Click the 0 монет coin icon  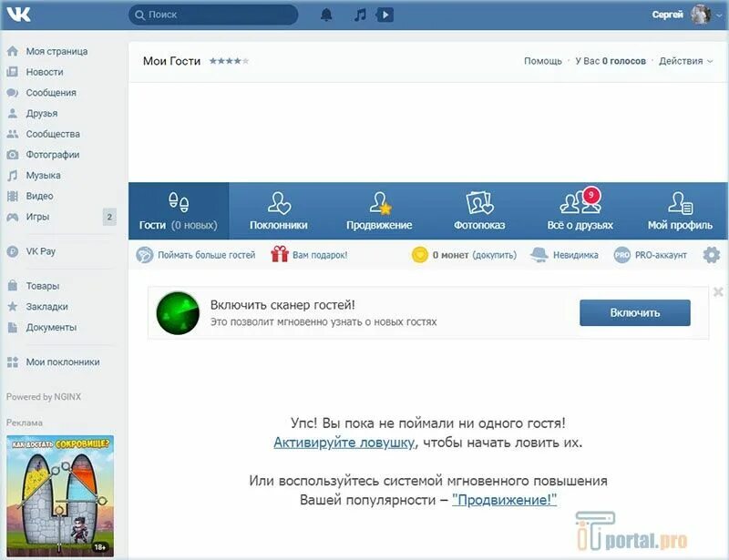pyautogui.click(x=419, y=255)
